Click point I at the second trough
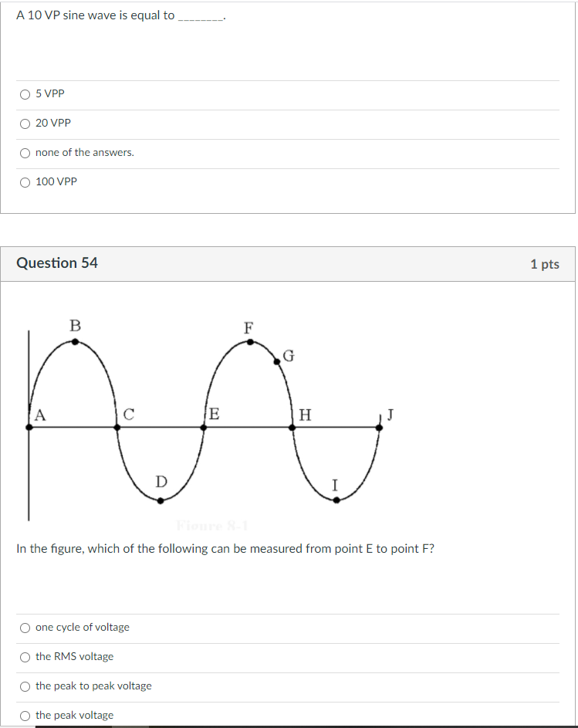The image size is (578, 728). click(x=336, y=499)
